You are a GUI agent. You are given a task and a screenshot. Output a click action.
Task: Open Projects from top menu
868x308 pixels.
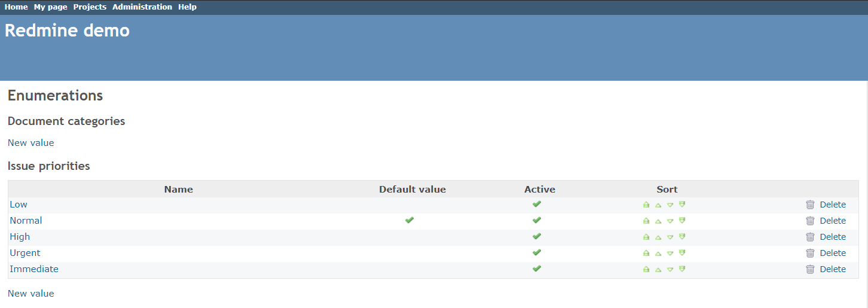pos(90,7)
